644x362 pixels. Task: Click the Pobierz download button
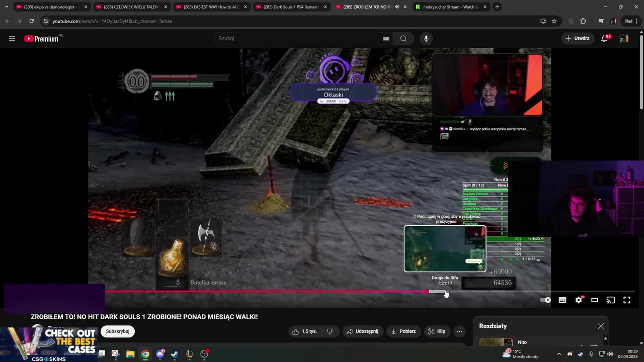(404, 331)
